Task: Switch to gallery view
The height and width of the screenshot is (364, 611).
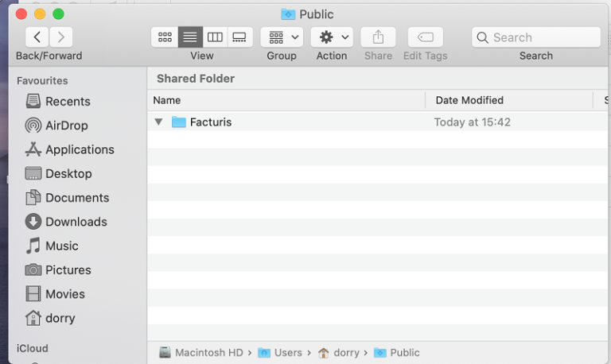Action: point(240,37)
